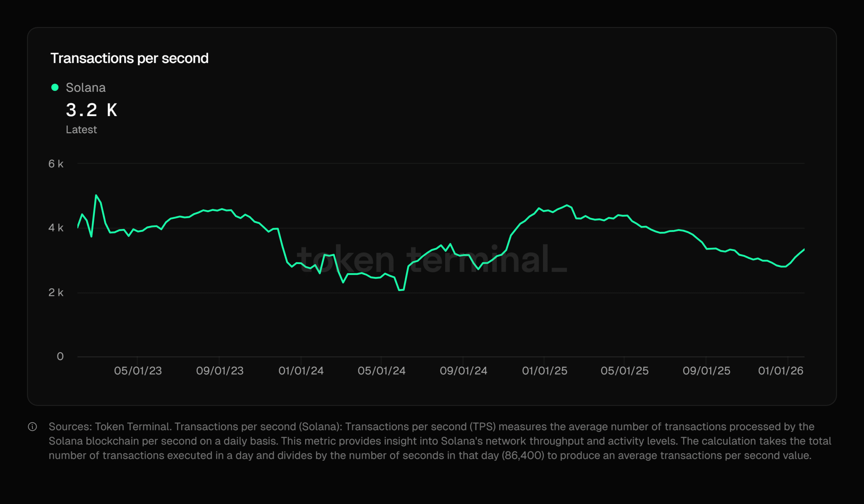Click the 01/01/26 x-axis date label

tap(781, 371)
